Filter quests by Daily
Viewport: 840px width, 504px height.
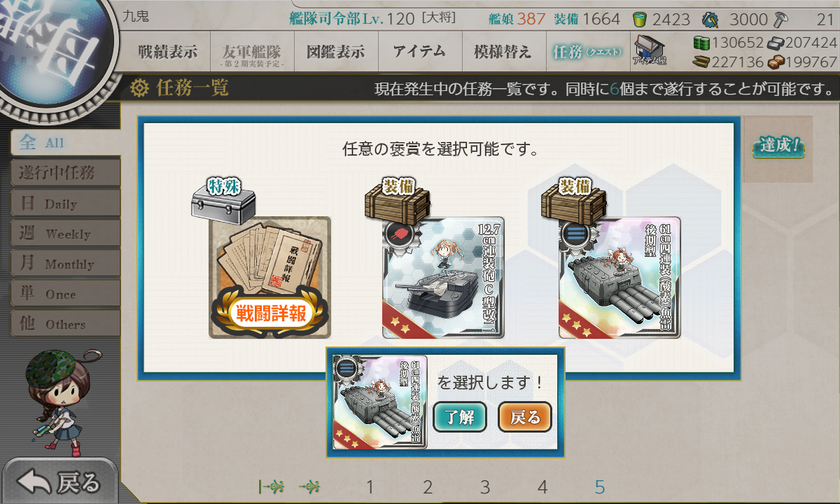[x=66, y=204]
